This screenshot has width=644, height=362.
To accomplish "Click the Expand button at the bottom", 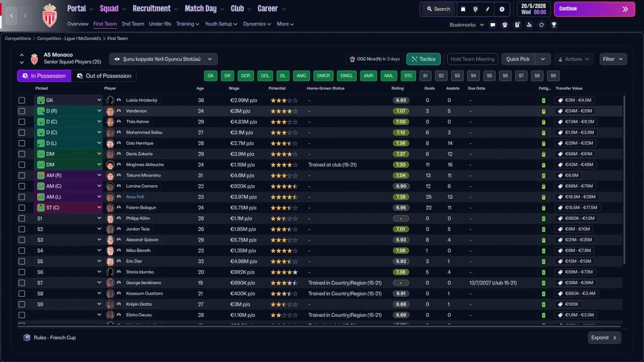I will tap(604, 338).
